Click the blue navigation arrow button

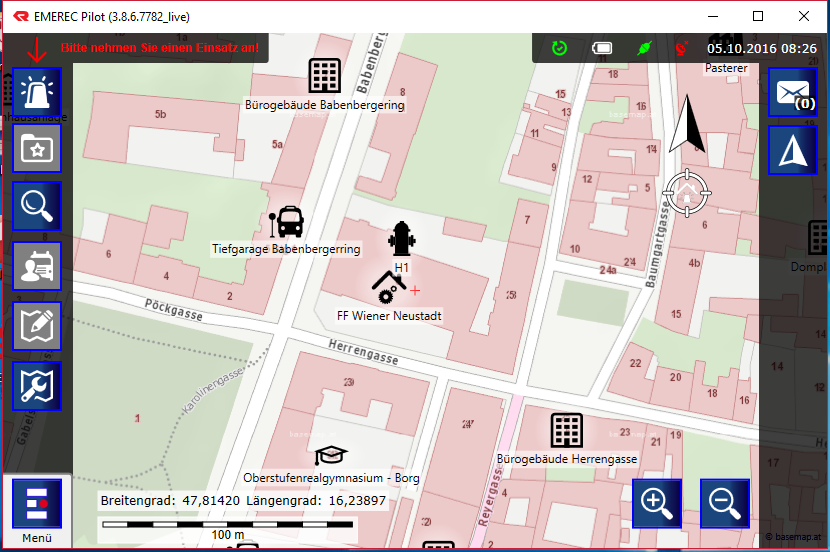click(x=793, y=151)
